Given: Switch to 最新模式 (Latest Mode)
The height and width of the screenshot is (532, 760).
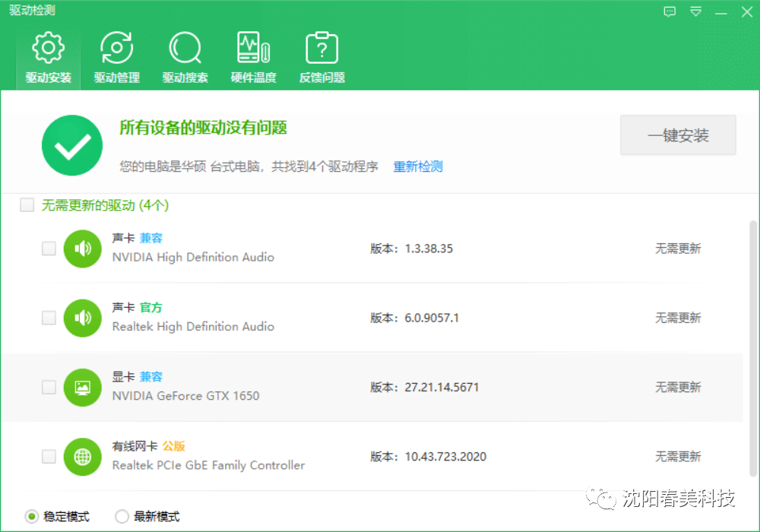Looking at the screenshot, I should coord(122,516).
